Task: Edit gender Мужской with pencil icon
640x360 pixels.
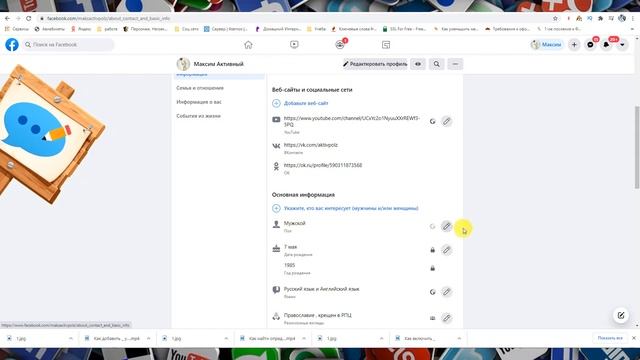Action: [447, 226]
